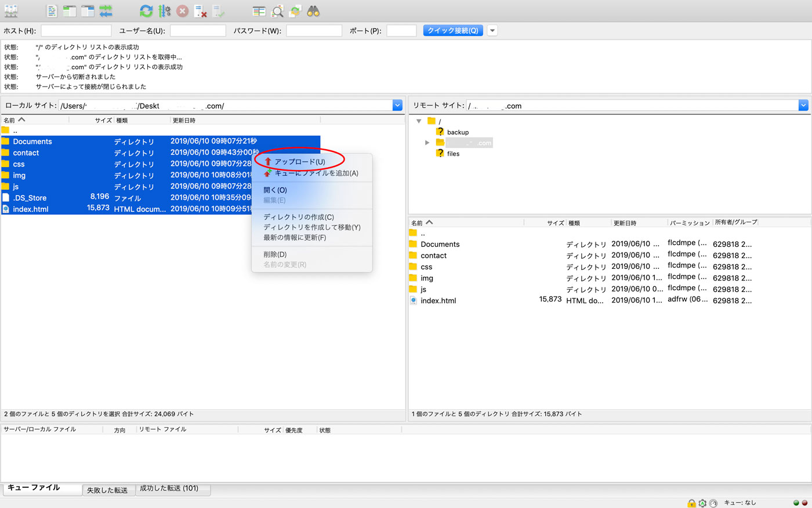Select ディレクトリの作成(C) menu item

pyautogui.click(x=299, y=217)
